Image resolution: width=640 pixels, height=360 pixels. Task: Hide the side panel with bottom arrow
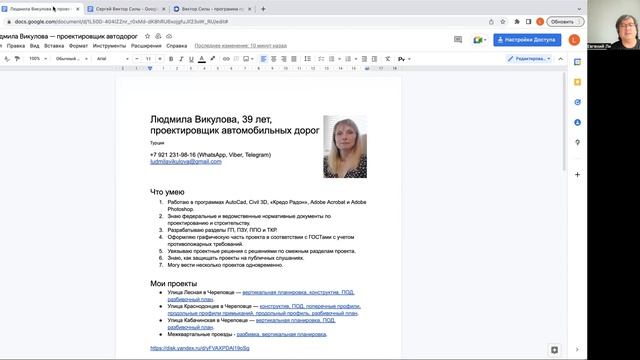(577, 349)
